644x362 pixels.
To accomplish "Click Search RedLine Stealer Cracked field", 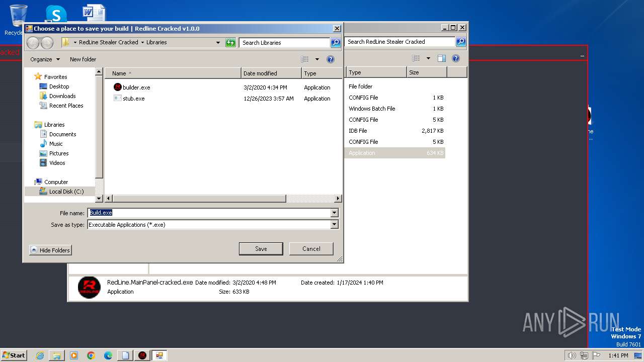I will tap(400, 42).
